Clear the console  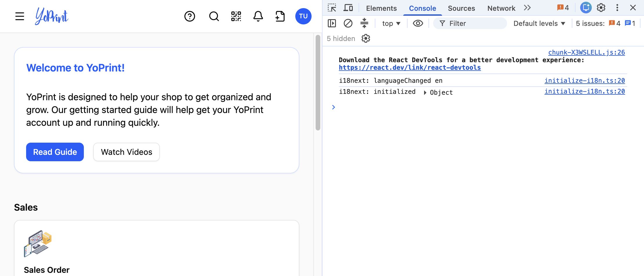348,23
